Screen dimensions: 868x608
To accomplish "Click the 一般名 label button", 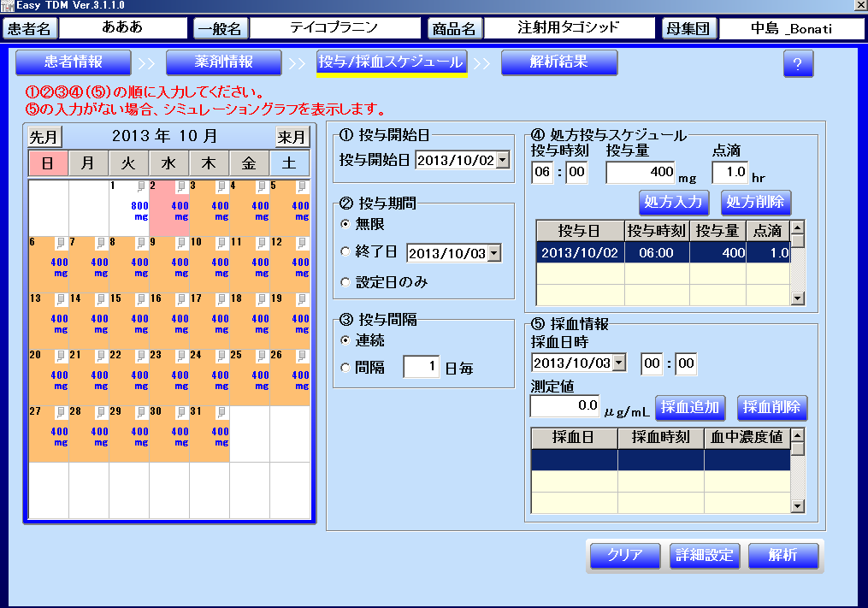I will [221, 28].
